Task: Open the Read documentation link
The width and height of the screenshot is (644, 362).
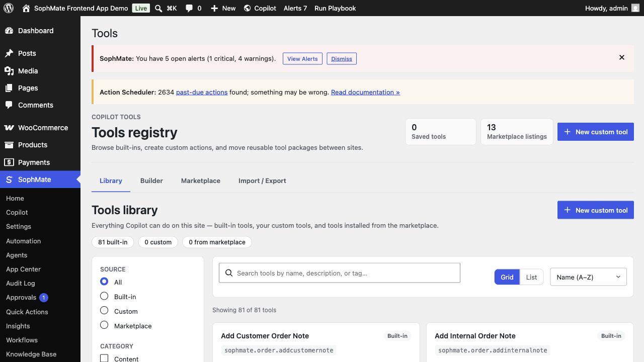Action: tap(365, 93)
